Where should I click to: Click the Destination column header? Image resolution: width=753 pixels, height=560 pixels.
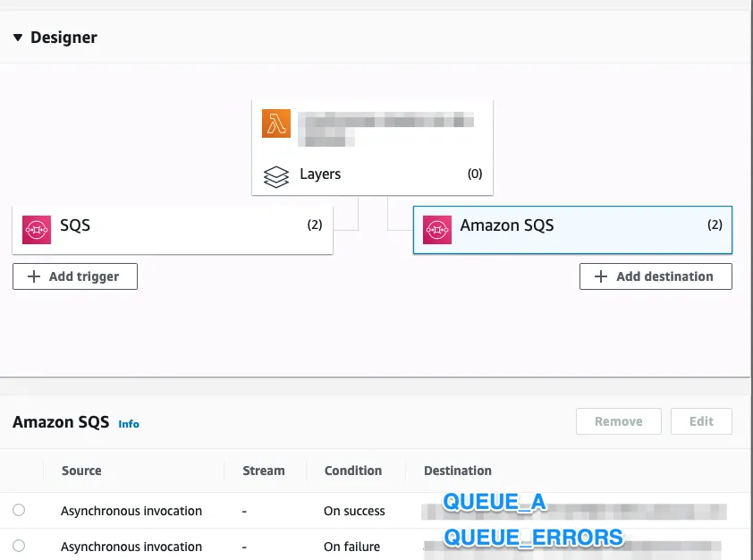(x=458, y=471)
